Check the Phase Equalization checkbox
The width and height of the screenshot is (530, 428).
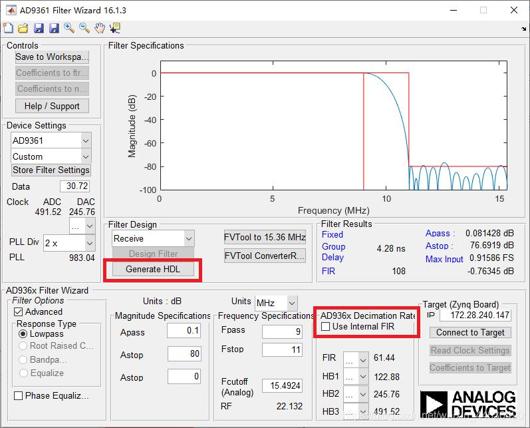[18, 396]
